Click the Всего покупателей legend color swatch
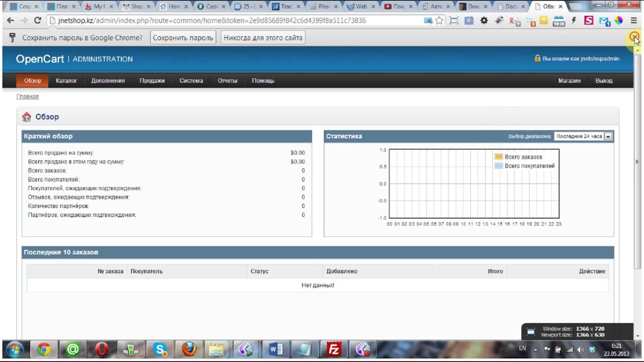The image size is (644, 362). click(499, 166)
